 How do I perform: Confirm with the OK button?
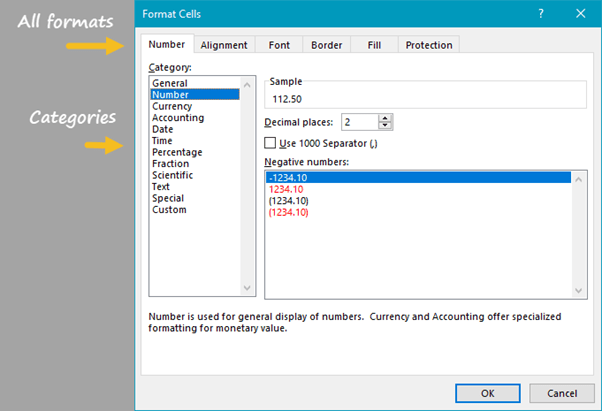[x=488, y=393]
